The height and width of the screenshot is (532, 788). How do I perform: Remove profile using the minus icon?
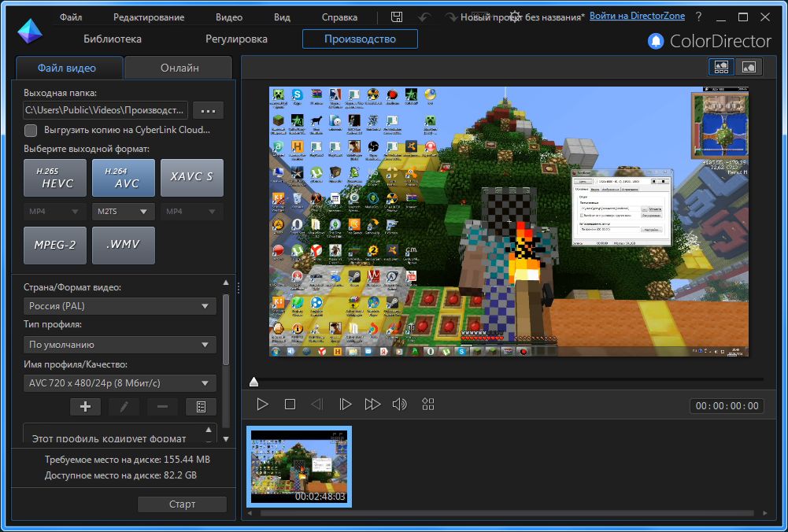161,406
